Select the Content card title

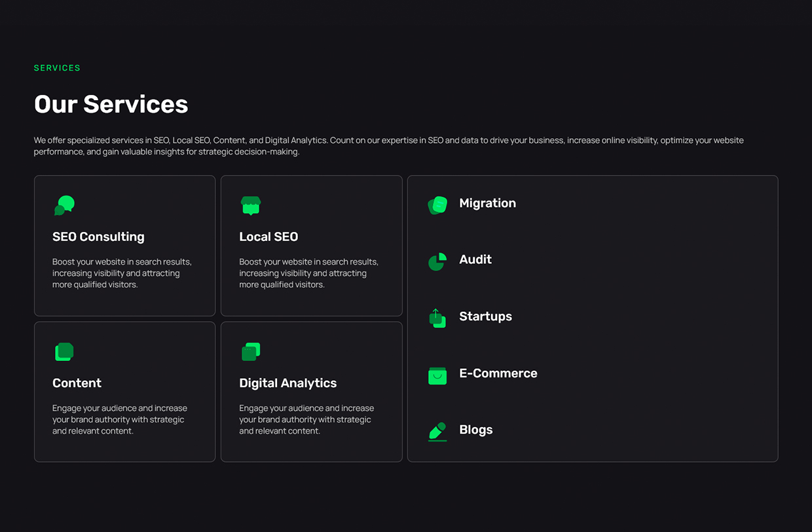pos(77,383)
